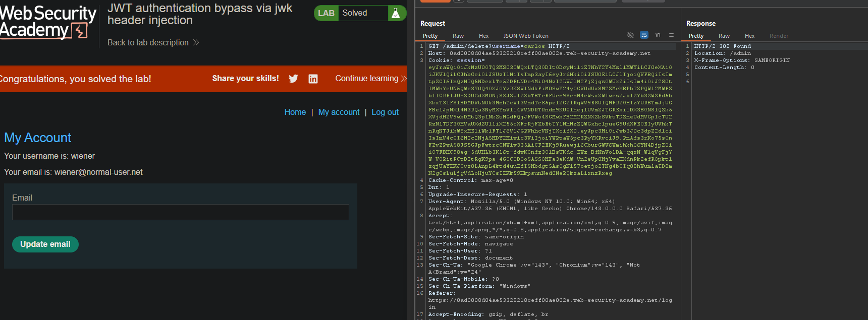Click 'Dnt: 1' header line
Image resolution: width=868 pixels, height=320 pixels.
tap(439, 187)
